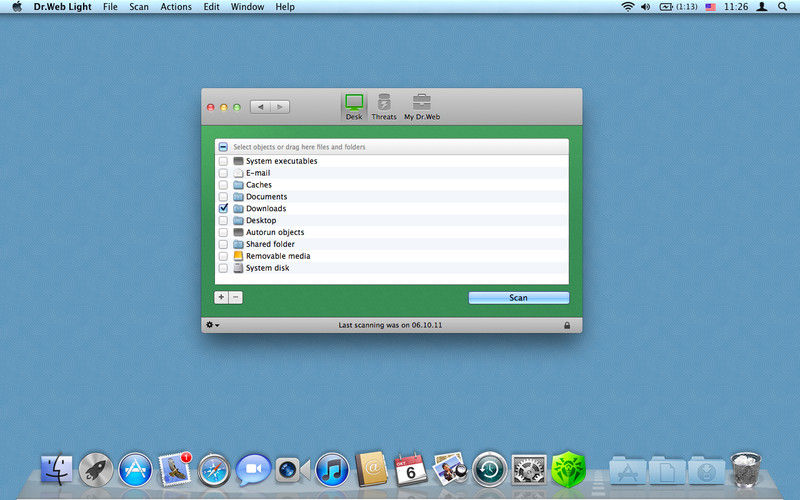Click the minus button to remove object

click(236, 297)
